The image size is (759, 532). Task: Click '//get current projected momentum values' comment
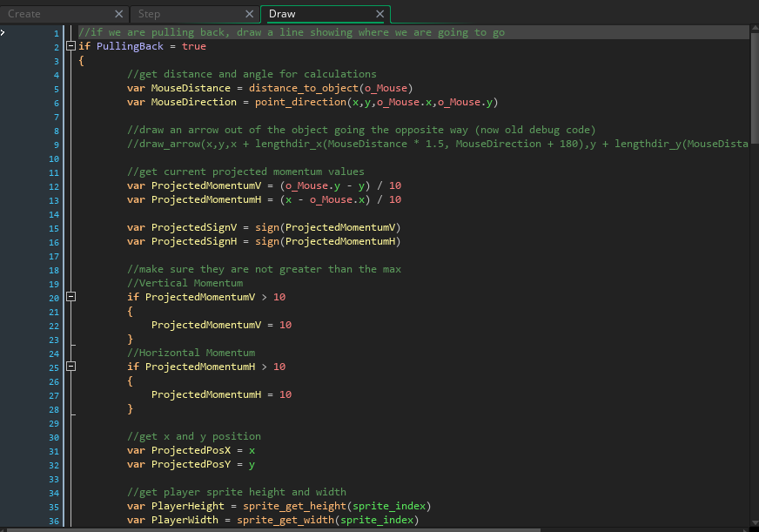tap(245, 172)
